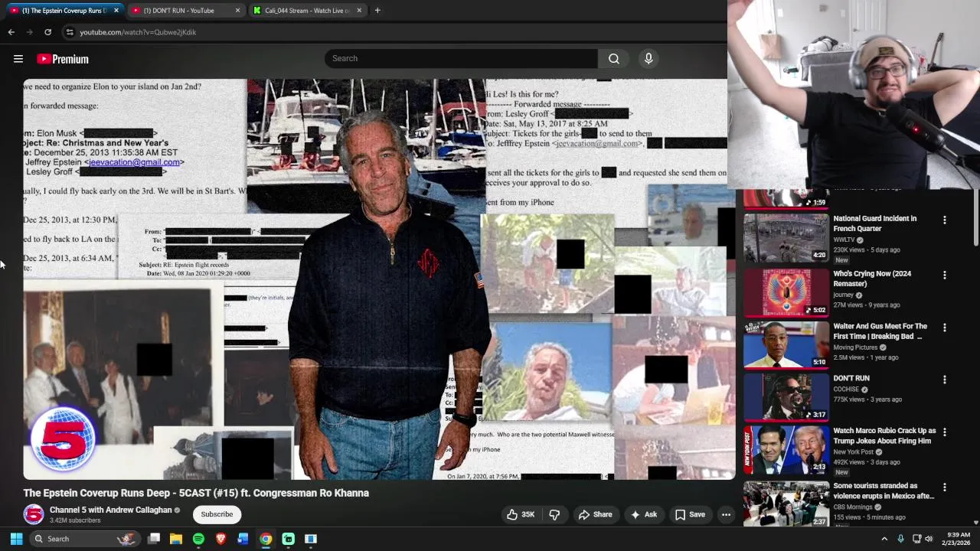This screenshot has height=551, width=980.
Task: Click the 'CBS Mornings' channel name
Action: point(854,507)
